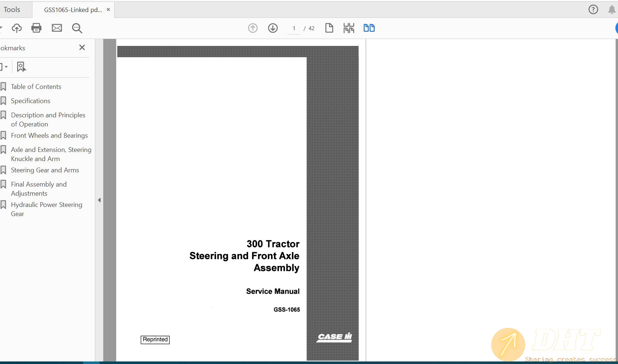Go to previous page arrow
The image size is (618, 364).
253,28
